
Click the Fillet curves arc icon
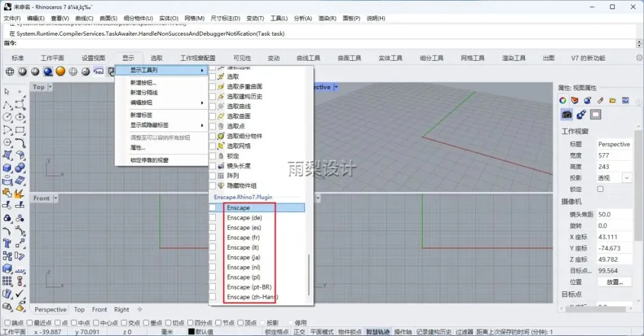coord(20,143)
